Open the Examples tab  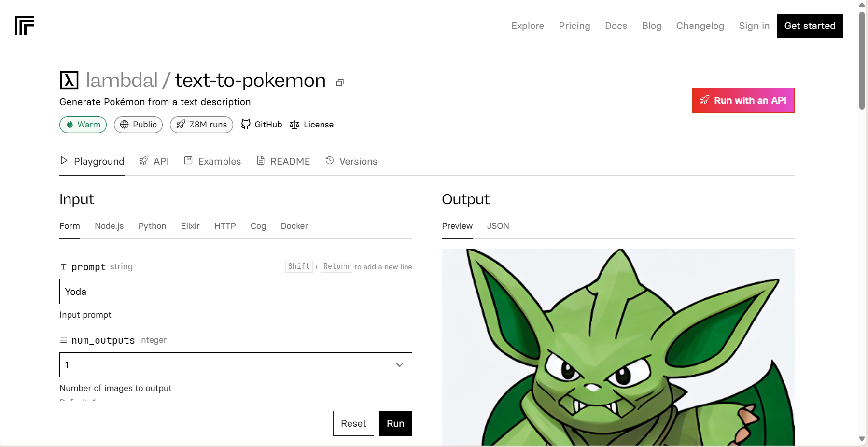click(212, 161)
